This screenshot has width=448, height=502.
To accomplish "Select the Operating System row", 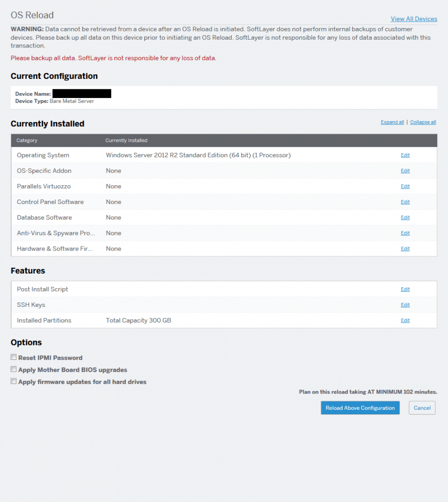I will click(224, 155).
